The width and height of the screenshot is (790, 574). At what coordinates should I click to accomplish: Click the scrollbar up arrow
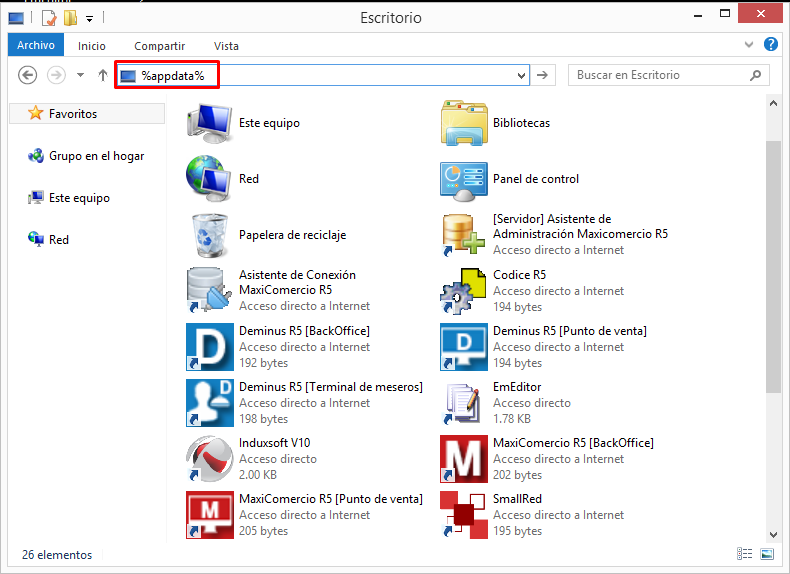[x=773, y=103]
